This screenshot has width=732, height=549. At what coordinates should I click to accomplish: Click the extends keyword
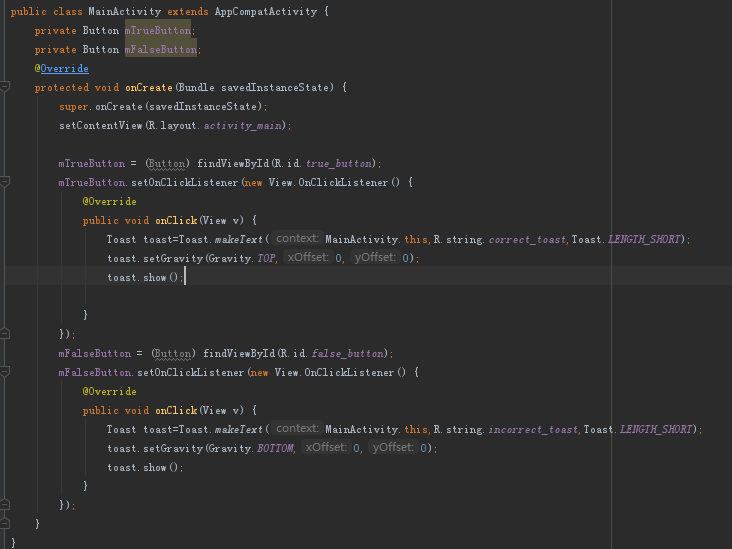tap(188, 12)
